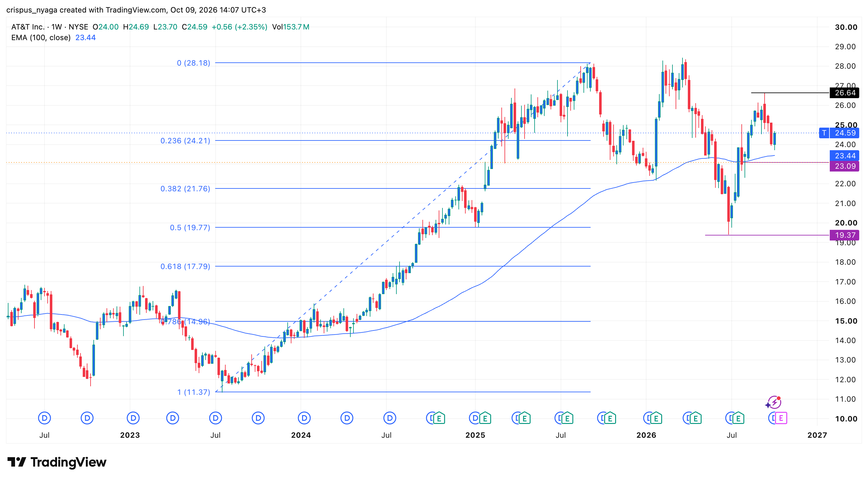Click the Fibonacci label 0.786 (14.96)
This screenshot has width=868, height=481.
click(185, 322)
